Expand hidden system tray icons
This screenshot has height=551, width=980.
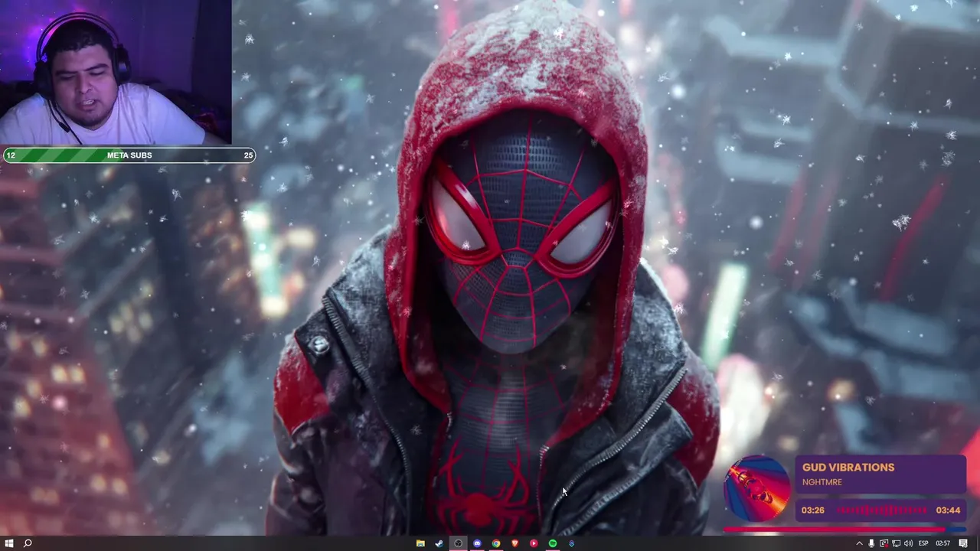[x=859, y=543]
